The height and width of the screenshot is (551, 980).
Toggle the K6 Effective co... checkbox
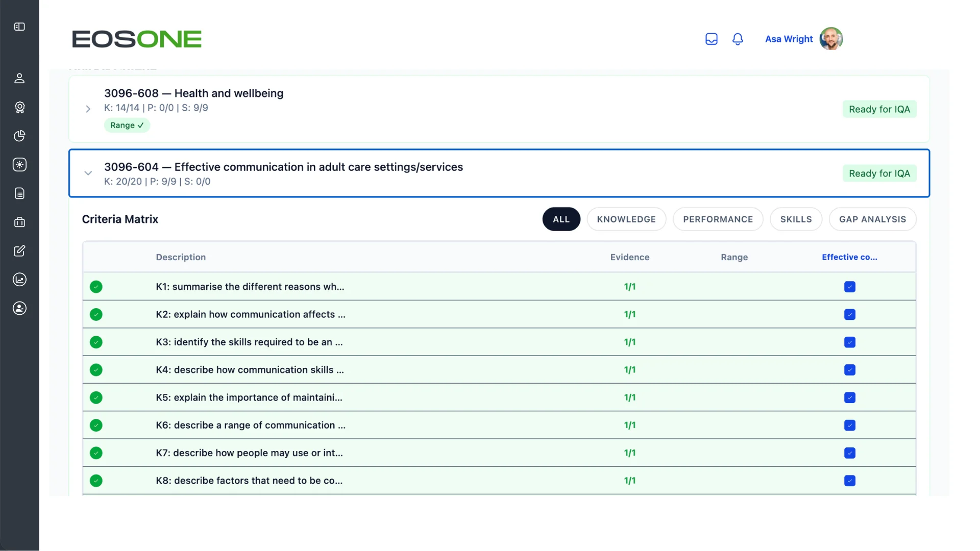(850, 425)
